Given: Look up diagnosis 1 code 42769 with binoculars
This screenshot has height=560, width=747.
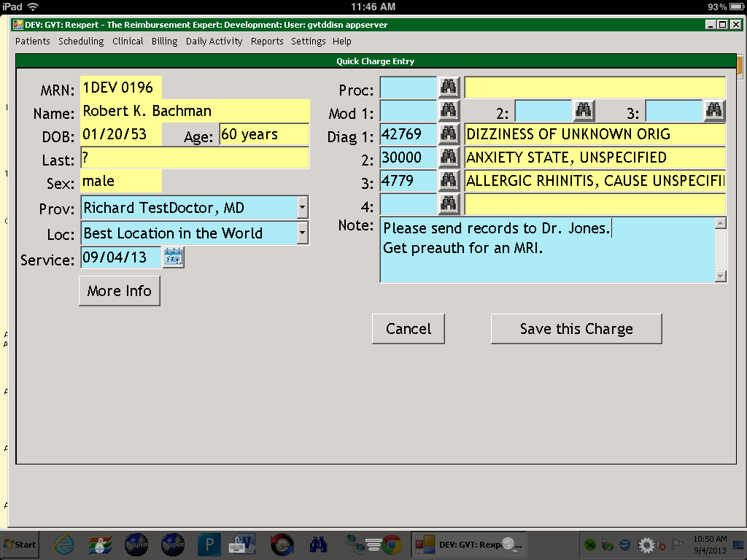Looking at the screenshot, I should 449,134.
